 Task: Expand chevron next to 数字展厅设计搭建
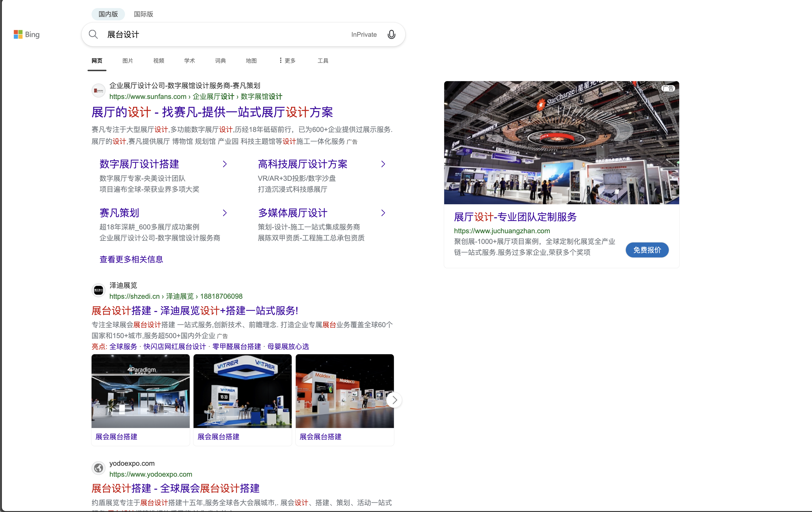click(225, 164)
